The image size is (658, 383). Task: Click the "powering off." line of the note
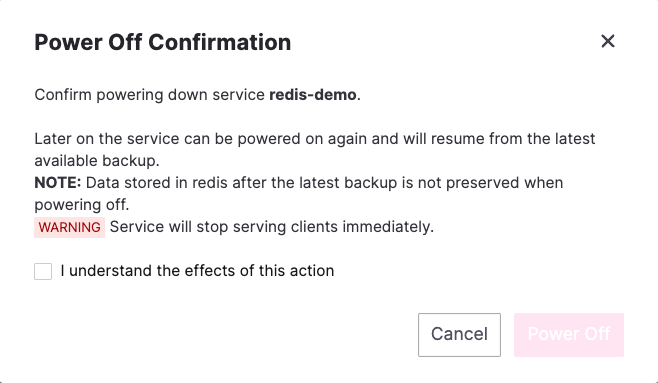coord(82,205)
